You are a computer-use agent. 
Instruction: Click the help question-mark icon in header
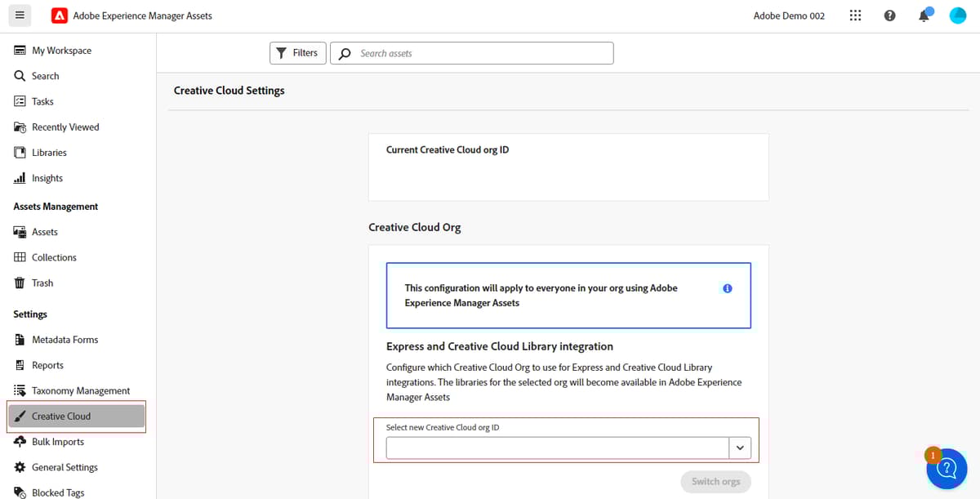889,15
